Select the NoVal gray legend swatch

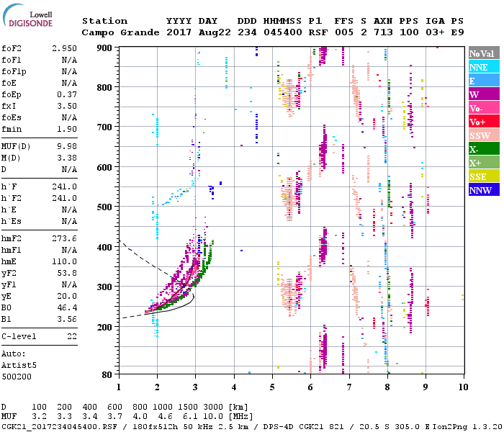click(x=484, y=53)
